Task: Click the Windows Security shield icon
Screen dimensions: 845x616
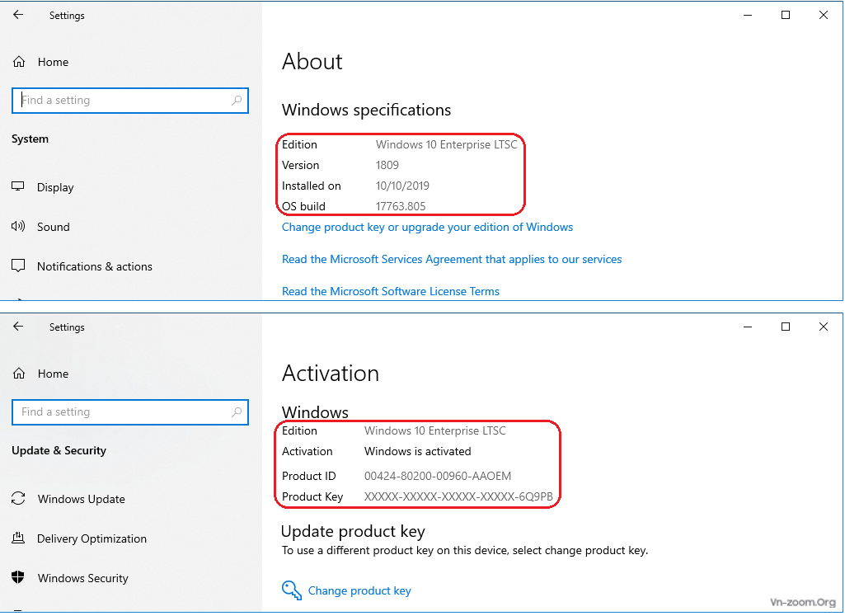Action: coord(18,577)
